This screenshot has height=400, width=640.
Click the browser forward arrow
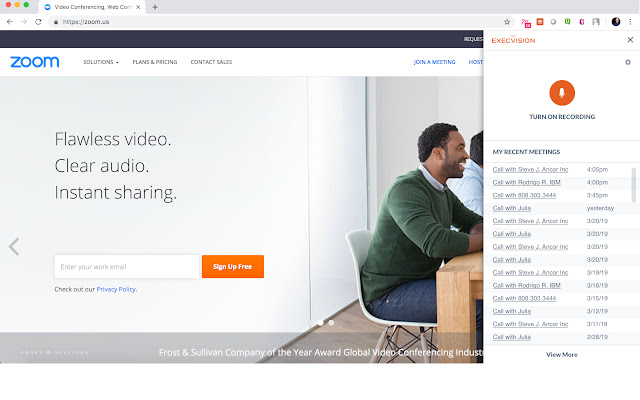[24, 22]
